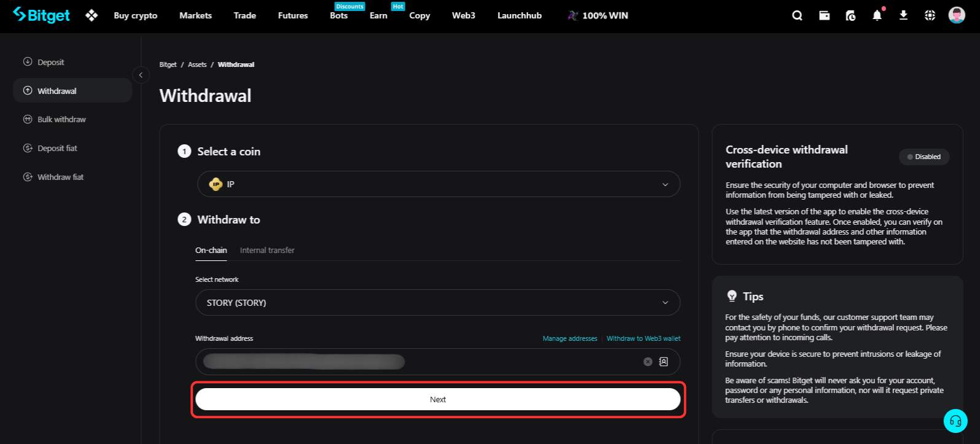980x444 pixels.
Task: Go to Assets in the breadcrumb
Action: 197,64
